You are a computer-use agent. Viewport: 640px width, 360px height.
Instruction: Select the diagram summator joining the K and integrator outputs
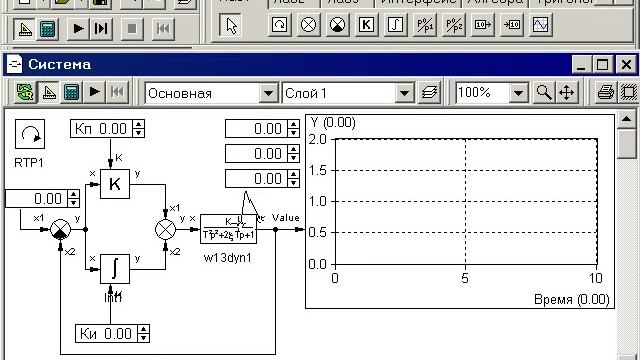(165, 229)
